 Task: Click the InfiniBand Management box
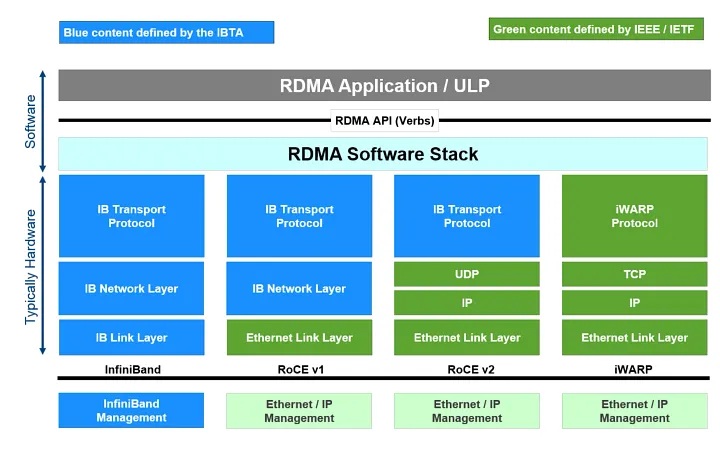(x=131, y=411)
